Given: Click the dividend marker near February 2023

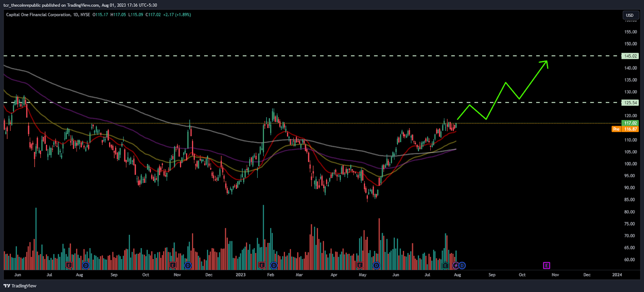Looking at the screenshot, I should pyautogui.click(x=274, y=265).
